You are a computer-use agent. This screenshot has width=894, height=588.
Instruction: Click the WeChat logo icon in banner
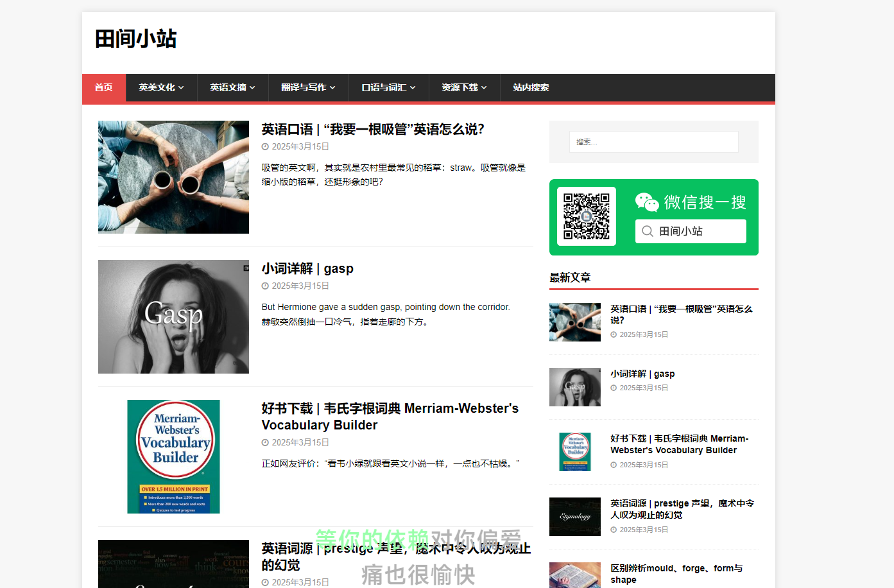(x=647, y=202)
